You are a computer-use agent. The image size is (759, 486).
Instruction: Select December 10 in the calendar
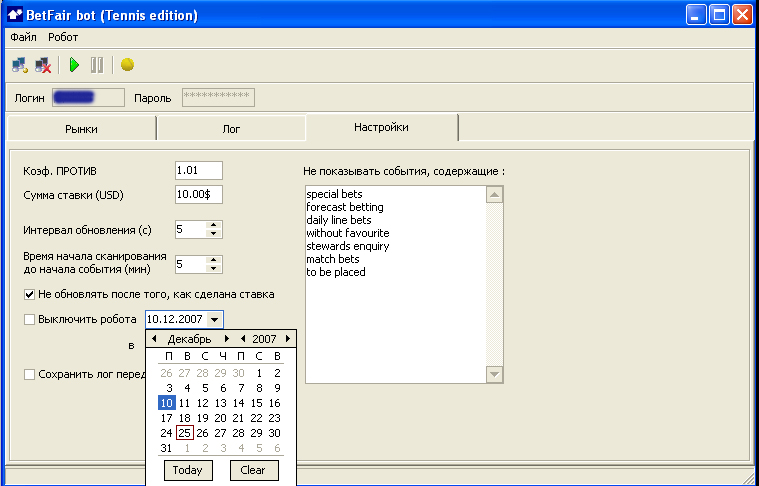coord(166,403)
